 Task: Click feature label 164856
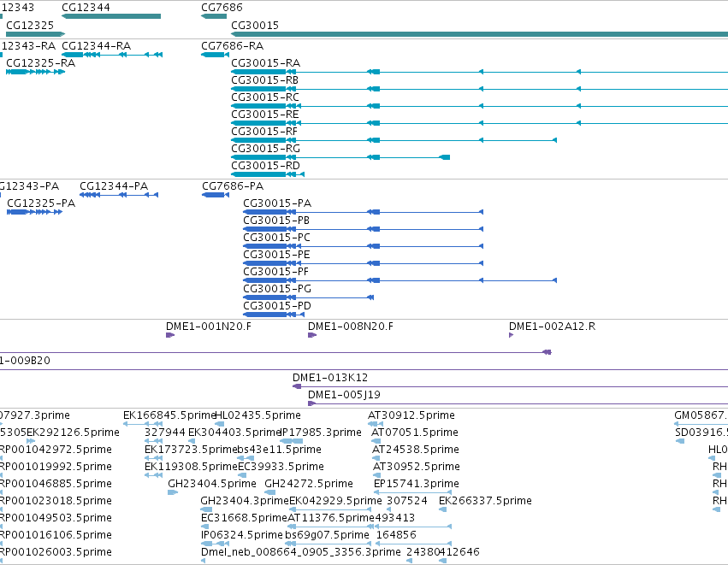click(396, 535)
